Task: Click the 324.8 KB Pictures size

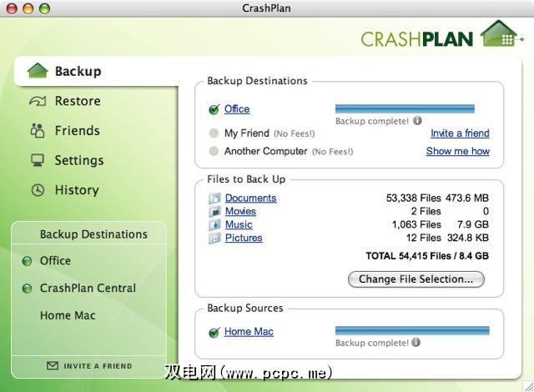Action: click(468, 238)
